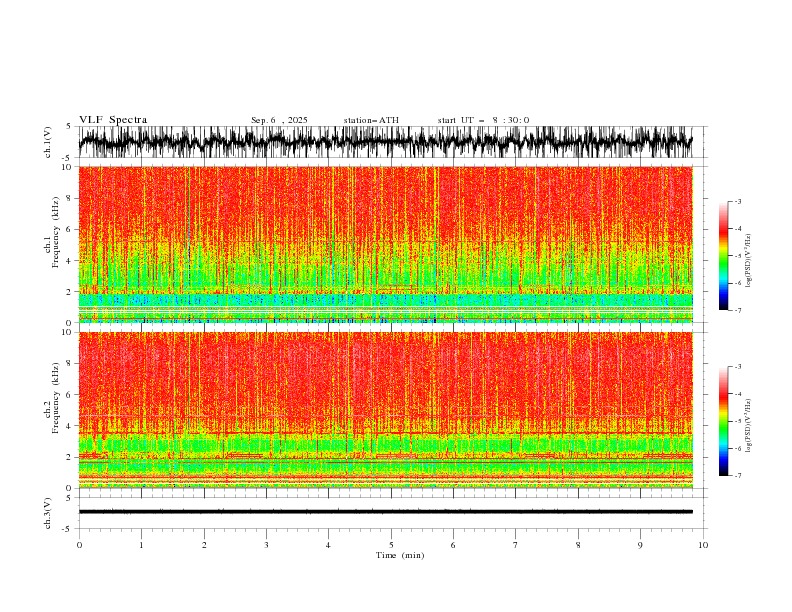Screen dimensions: 792x612
Task: Click the "-7" label on ch.2 color bar
Action: [x=737, y=475]
